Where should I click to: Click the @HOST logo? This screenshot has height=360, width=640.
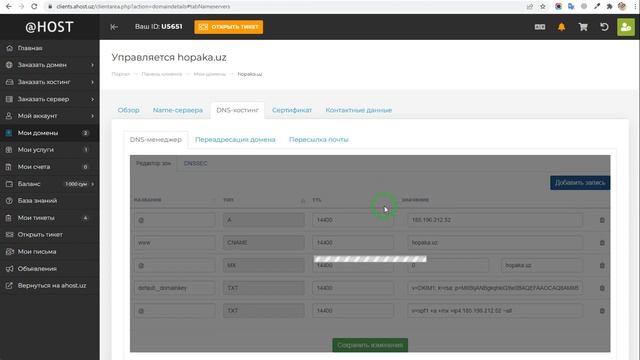(x=49, y=27)
